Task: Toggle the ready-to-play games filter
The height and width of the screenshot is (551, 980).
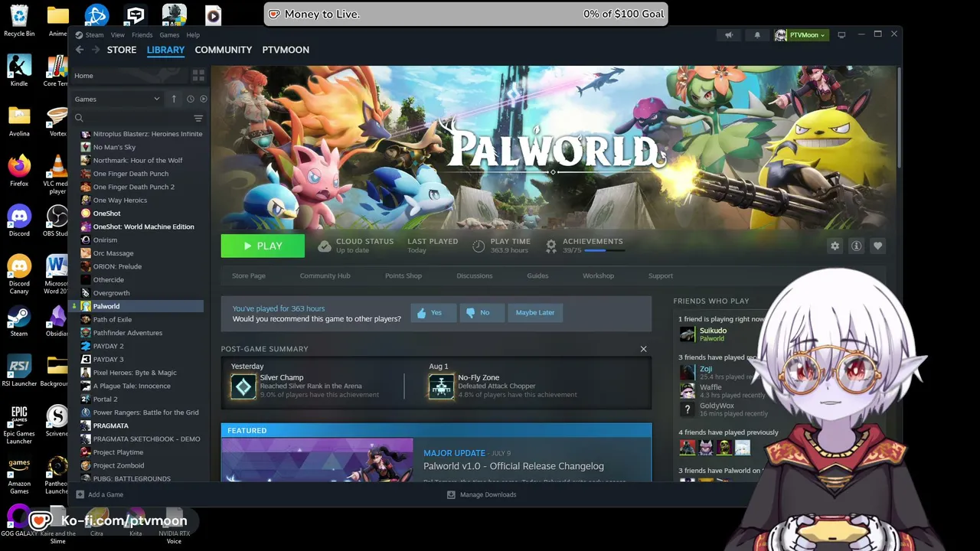Action: (x=203, y=99)
